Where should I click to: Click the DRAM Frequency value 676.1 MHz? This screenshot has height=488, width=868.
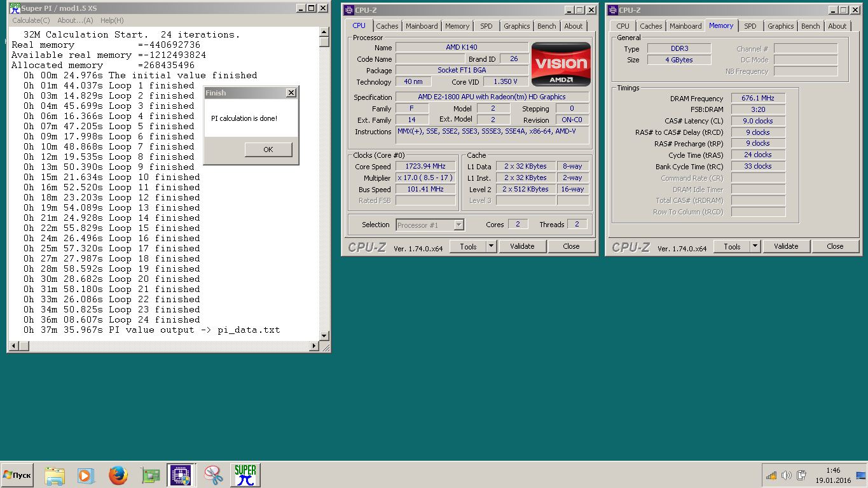pos(758,98)
